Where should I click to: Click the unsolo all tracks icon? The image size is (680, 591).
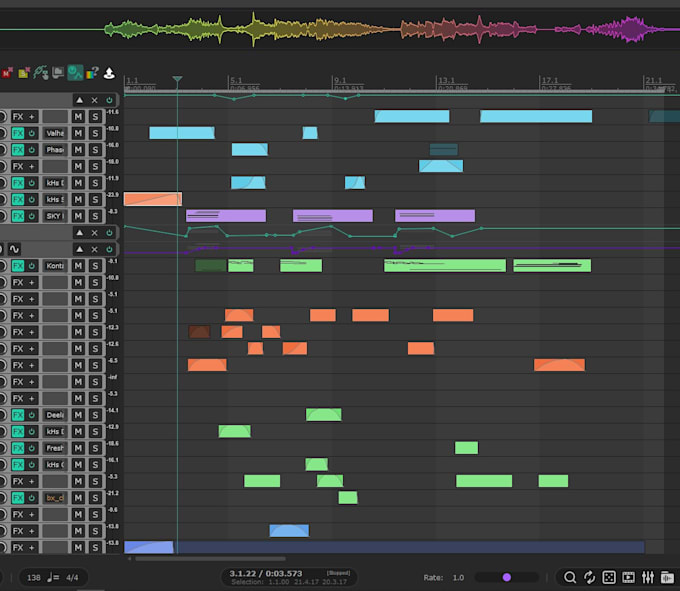23,73
